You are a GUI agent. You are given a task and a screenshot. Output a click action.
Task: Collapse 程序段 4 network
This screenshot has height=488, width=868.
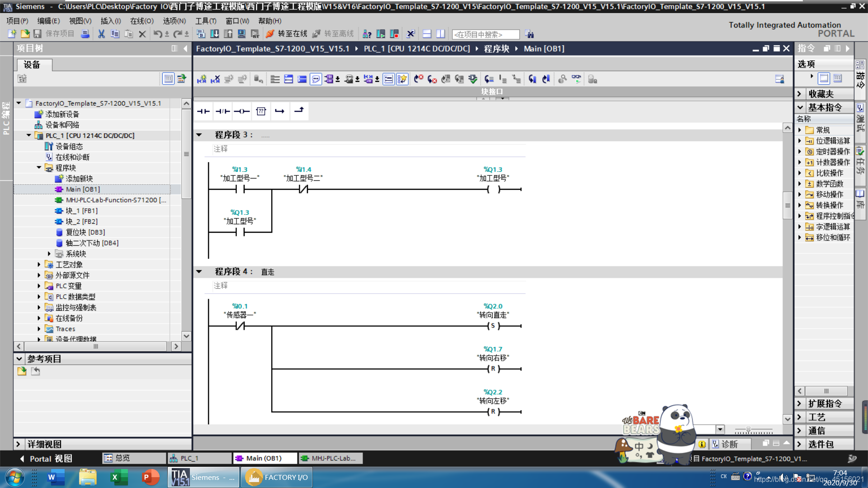click(199, 272)
